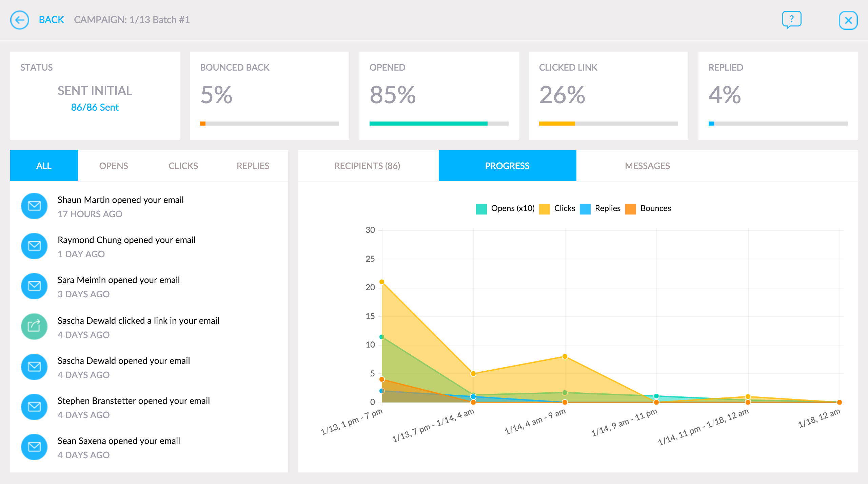Screen dimensions: 868x484
Task: Switch to the REPLIES activity tab
Action: tap(253, 166)
